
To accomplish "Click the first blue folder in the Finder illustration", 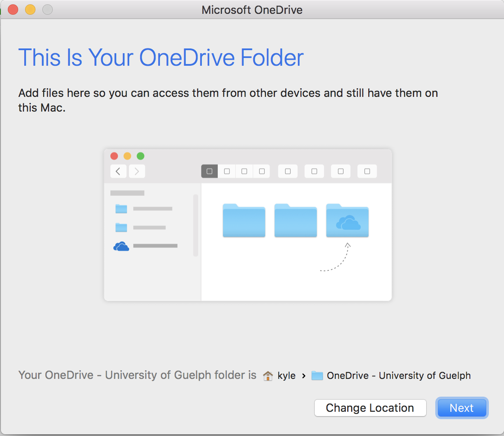I will 243,221.
